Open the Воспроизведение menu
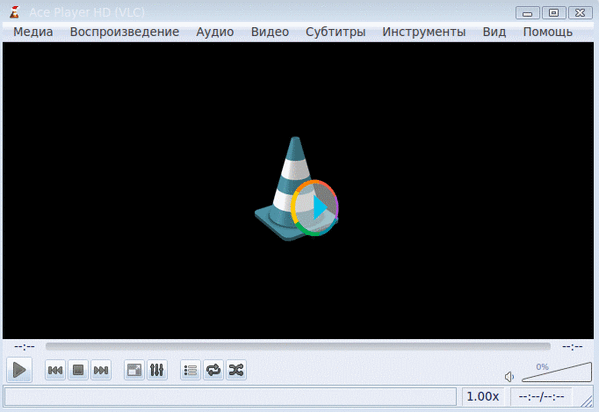599x412 pixels. 125,32
